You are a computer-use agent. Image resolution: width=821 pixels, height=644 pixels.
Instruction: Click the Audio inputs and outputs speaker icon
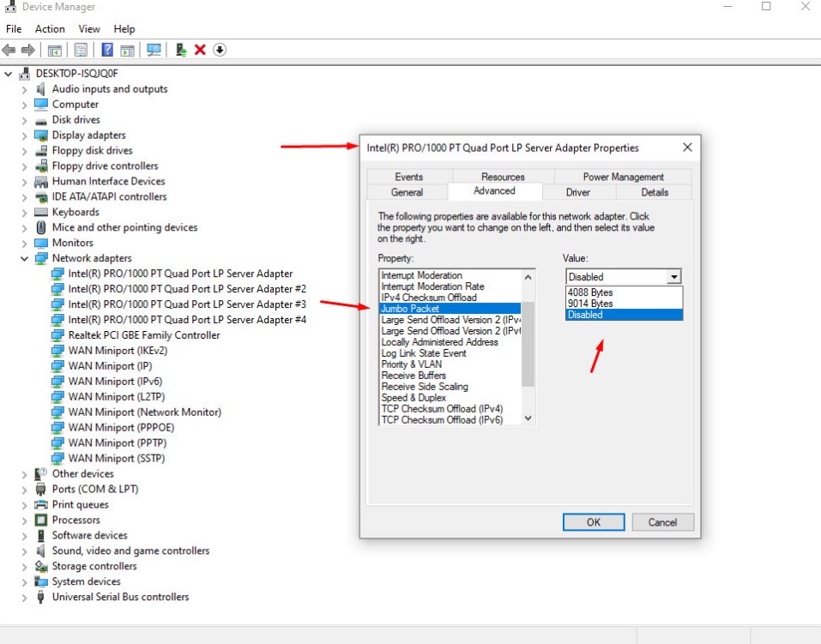point(41,89)
